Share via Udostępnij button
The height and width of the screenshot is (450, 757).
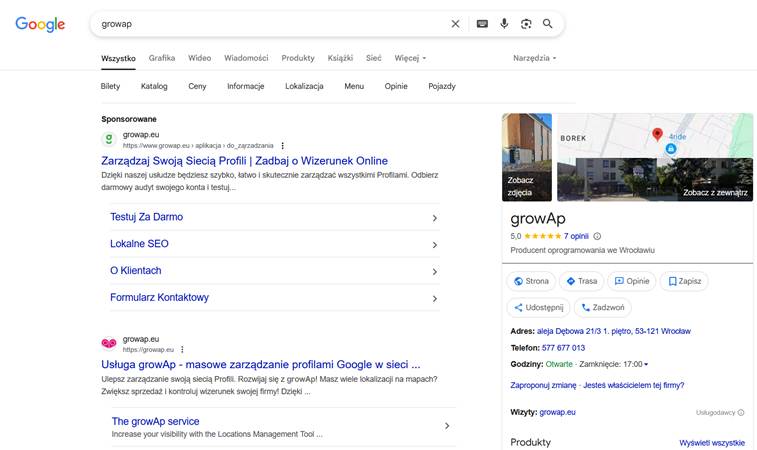538,308
